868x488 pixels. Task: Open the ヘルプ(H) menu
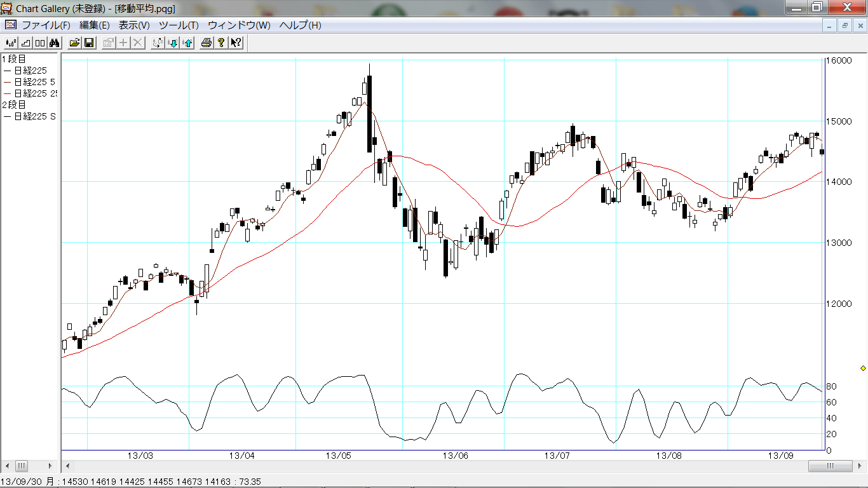point(301,25)
